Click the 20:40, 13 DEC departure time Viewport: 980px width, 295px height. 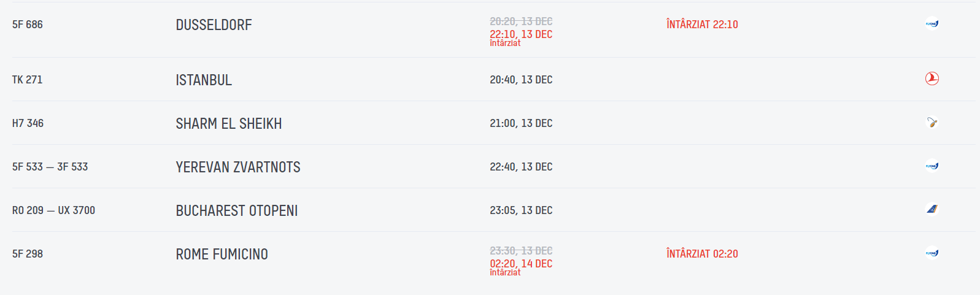(x=521, y=80)
